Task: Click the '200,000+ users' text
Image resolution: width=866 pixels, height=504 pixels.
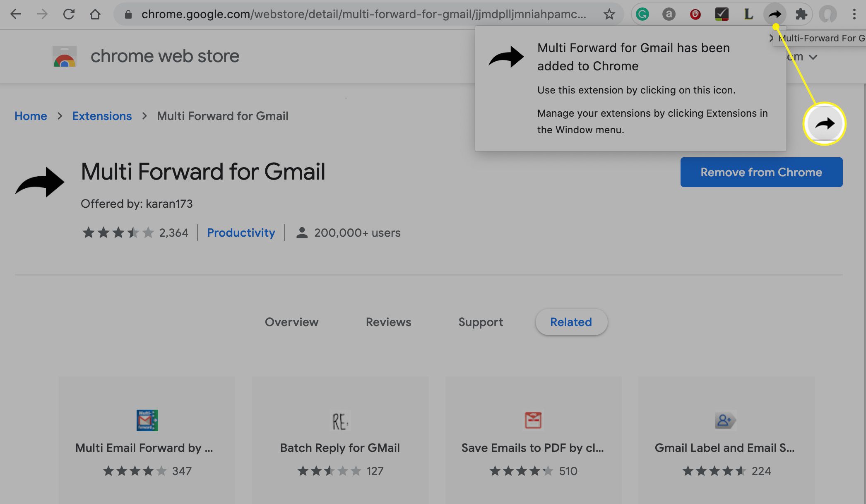Action: pos(357,233)
